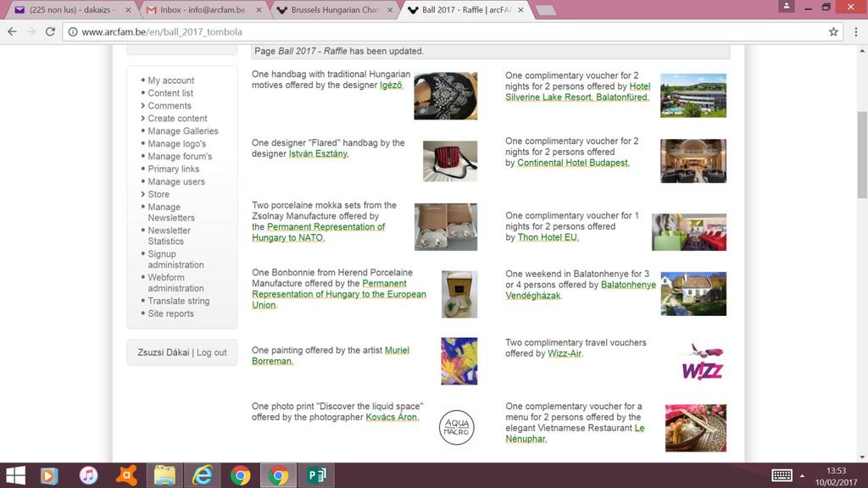Image resolution: width=868 pixels, height=488 pixels.
Task: Show hidden system tray icons
Action: pos(802,476)
